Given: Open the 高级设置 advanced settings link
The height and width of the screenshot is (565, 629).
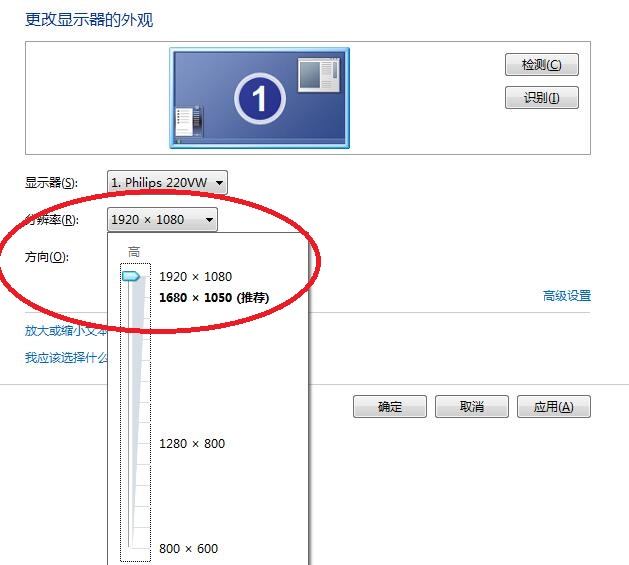Looking at the screenshot, I should click(x=566, y=296).
